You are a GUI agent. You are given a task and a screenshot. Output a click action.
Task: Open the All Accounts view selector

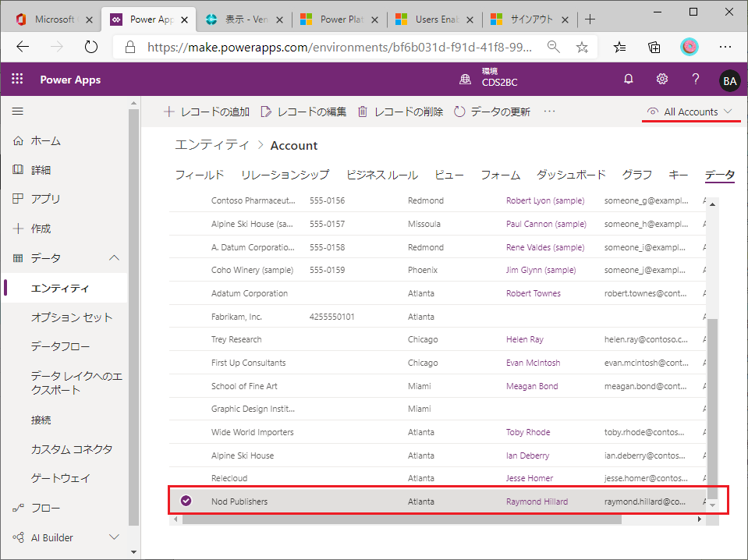[x=690, y=112]
